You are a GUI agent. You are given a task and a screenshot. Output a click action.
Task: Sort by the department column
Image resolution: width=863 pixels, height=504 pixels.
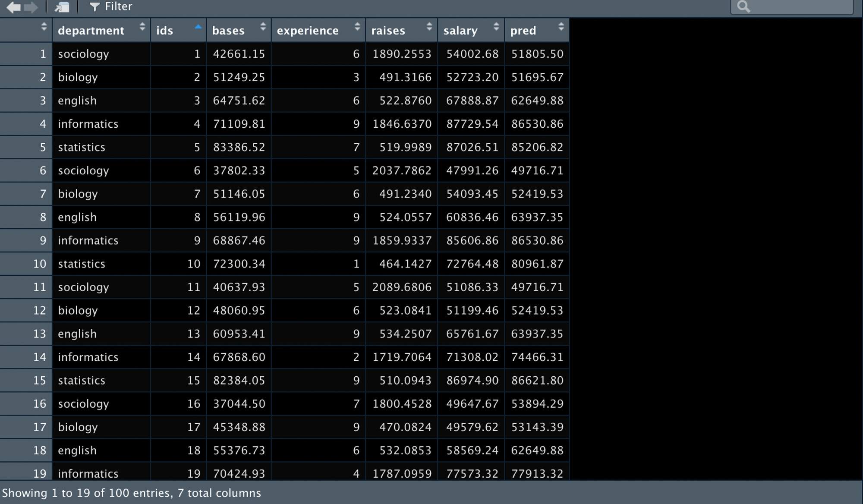coord(101,30)
